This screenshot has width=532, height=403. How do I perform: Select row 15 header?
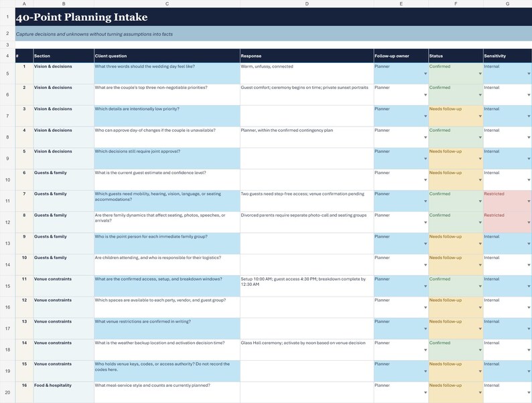(7, 286)
